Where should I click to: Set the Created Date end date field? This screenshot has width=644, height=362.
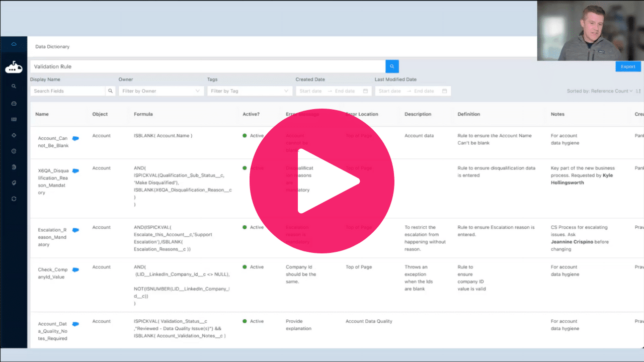[345, 91]
